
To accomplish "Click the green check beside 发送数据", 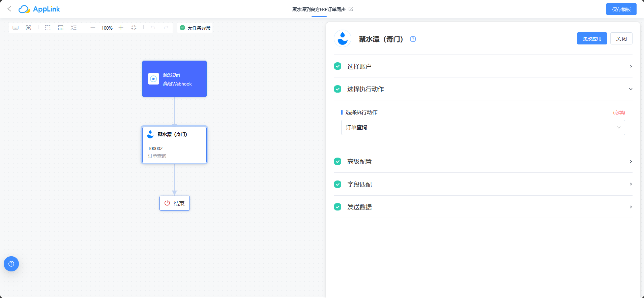I will click(x=338, y=207).
